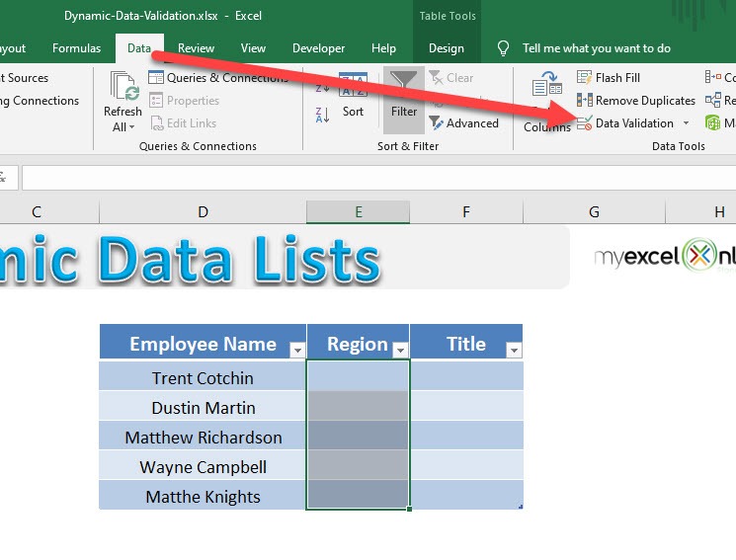Screen dimensions: 736x560
Task: Select column G header
Action: pos(594,211)
